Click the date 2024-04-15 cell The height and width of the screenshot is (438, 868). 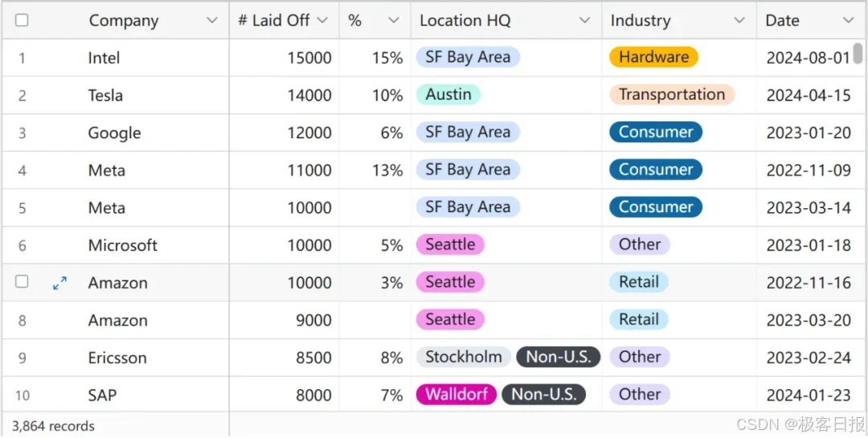point(809,96)
